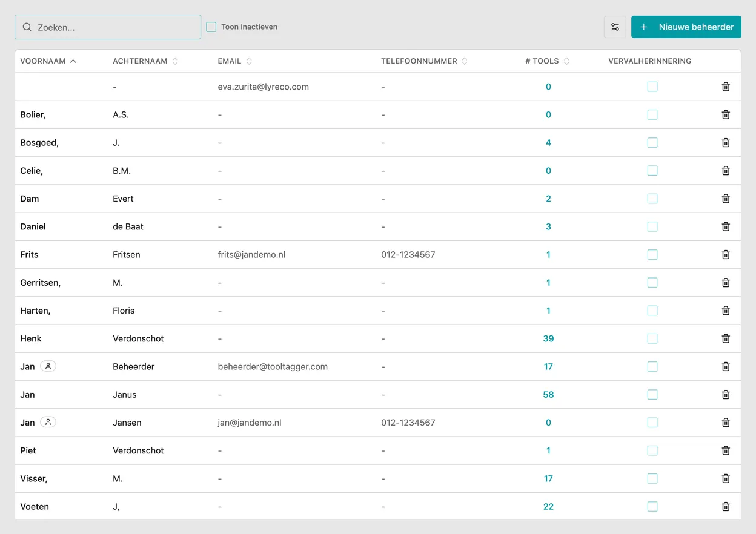Delete the Frits Fritsen row via trash icon
Viewport: 756px width, 534px height.
point(726,255)
